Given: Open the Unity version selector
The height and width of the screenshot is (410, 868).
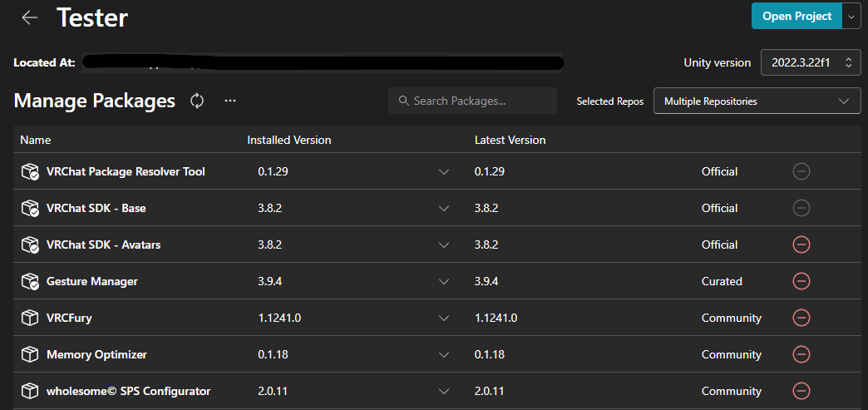Looking at the screenshot, I should click(811, 62).
